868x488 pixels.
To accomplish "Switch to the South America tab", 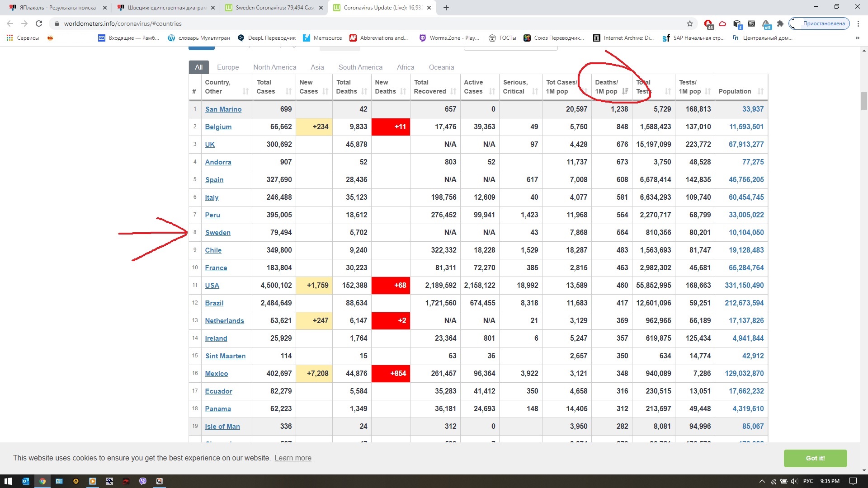I will click(x=360, y=67).
